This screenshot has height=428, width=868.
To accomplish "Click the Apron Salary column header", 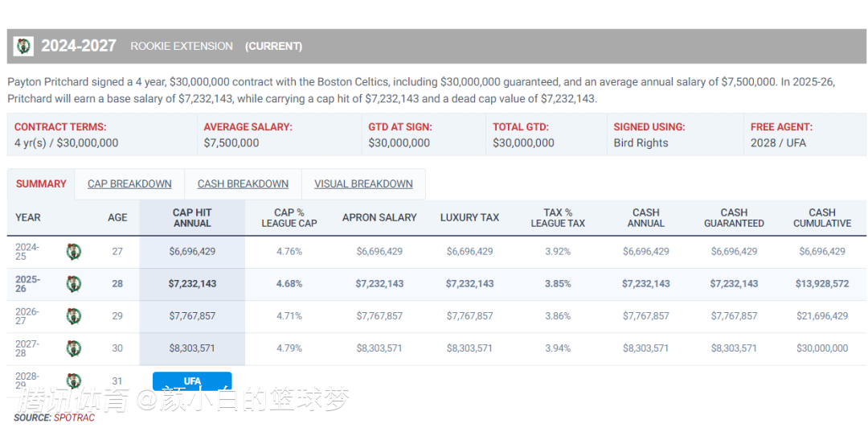I will pyautogui.click(x=379, y=218).
